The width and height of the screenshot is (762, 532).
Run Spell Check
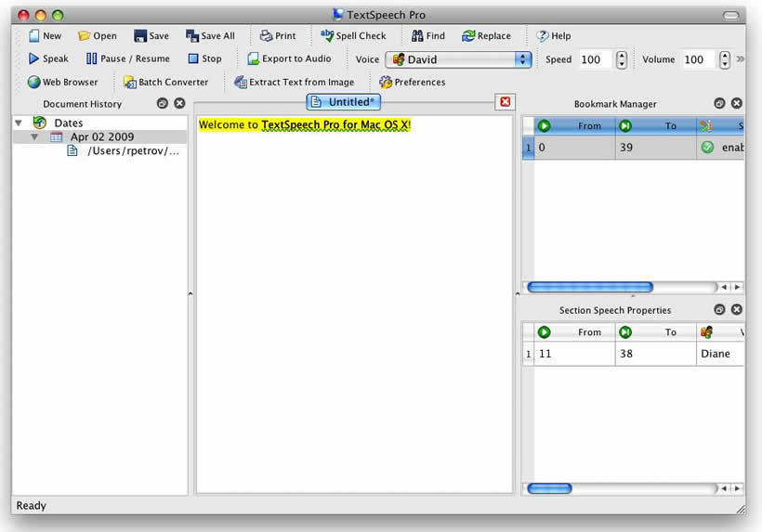click(x=353, y=35)
